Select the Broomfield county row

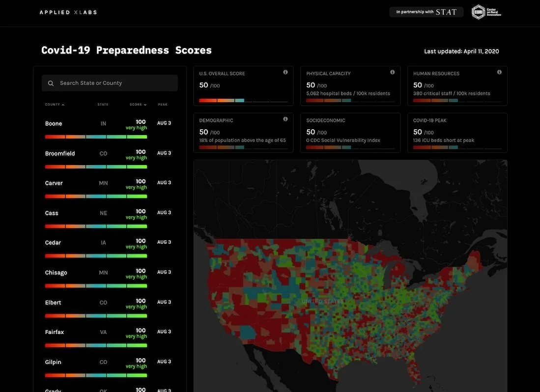[110, 159]
